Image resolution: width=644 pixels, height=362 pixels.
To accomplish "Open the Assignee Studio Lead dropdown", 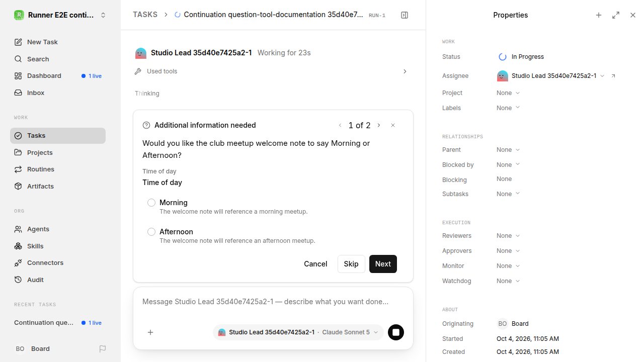I will pos(550,76).
